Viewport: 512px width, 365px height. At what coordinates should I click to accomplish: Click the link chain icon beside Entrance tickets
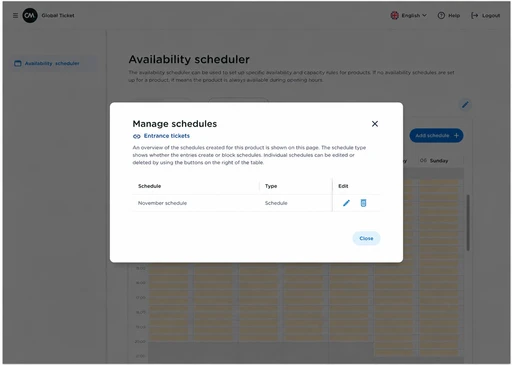tap(136, 136)
